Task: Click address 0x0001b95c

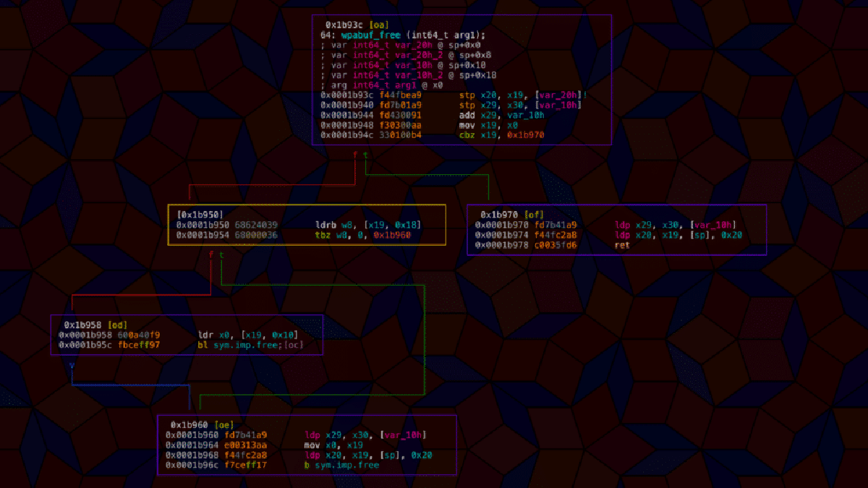Action: (84, 345)
